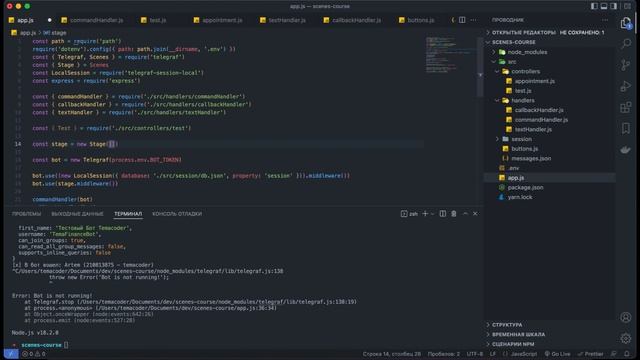The width and height of the screenshot is (640, 360).
Task: Open notifications bell in status bar
Action: 627,354
